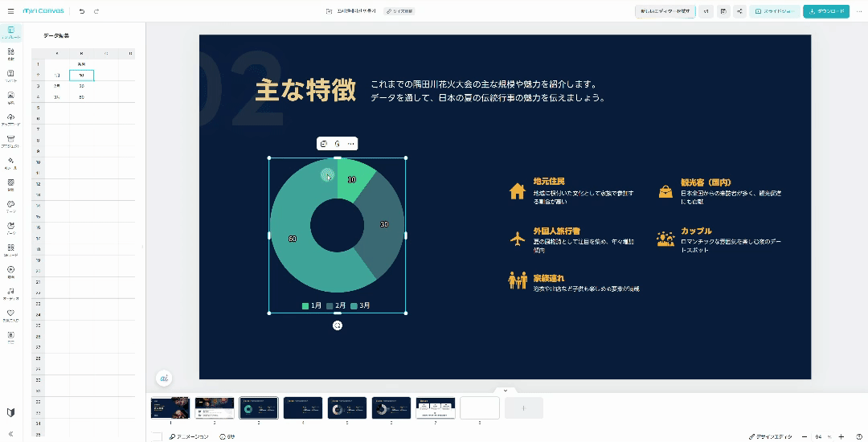Select slide 4 thumbnail
Image resolution: width=868 pixels, height=442 pixels.
[303, 408]
